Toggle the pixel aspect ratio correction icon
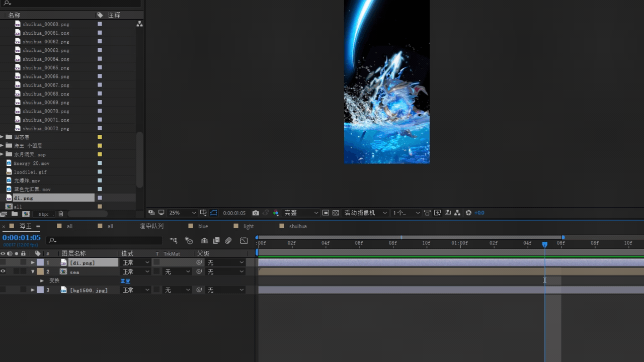The image size is (644, 362). (428, 213)
